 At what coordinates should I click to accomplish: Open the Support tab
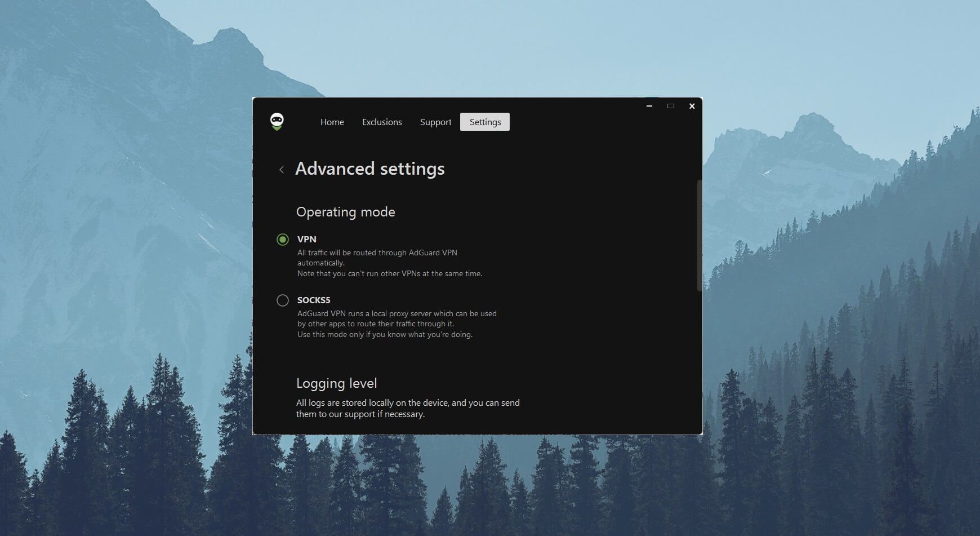click(x=435, y=122)
